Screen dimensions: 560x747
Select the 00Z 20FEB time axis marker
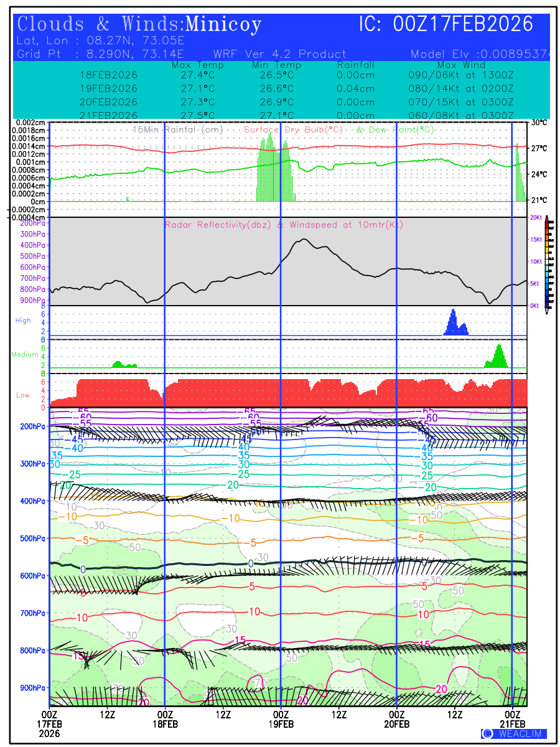396,719
